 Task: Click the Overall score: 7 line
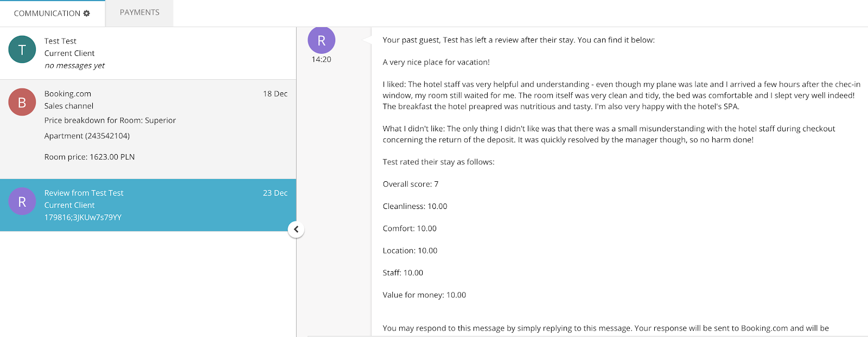411,184
